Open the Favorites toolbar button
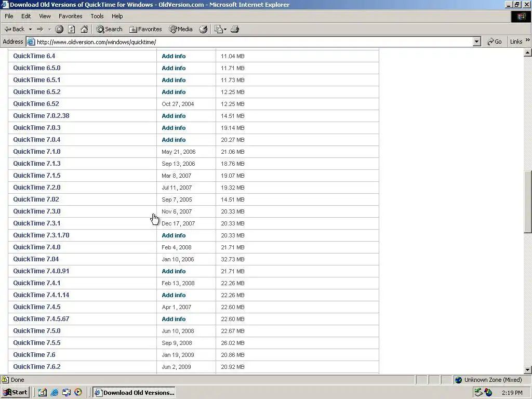Screen dimensions: 532x399 (145, 29)
